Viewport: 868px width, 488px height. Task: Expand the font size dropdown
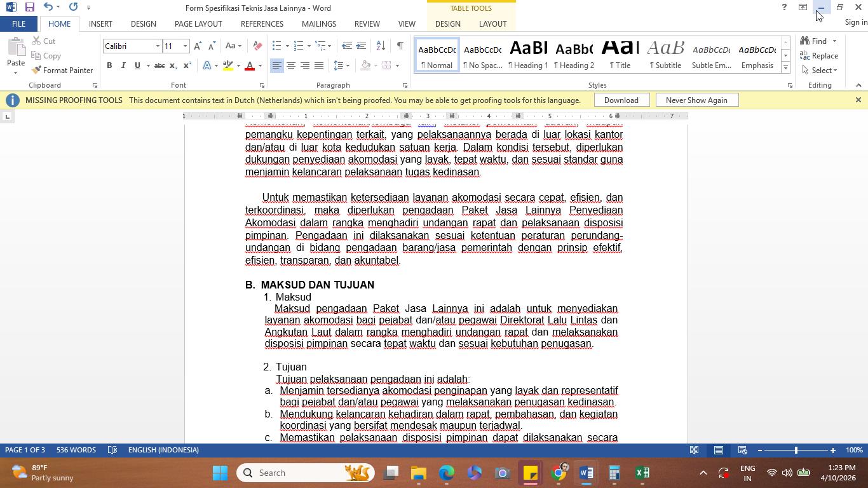185,46
